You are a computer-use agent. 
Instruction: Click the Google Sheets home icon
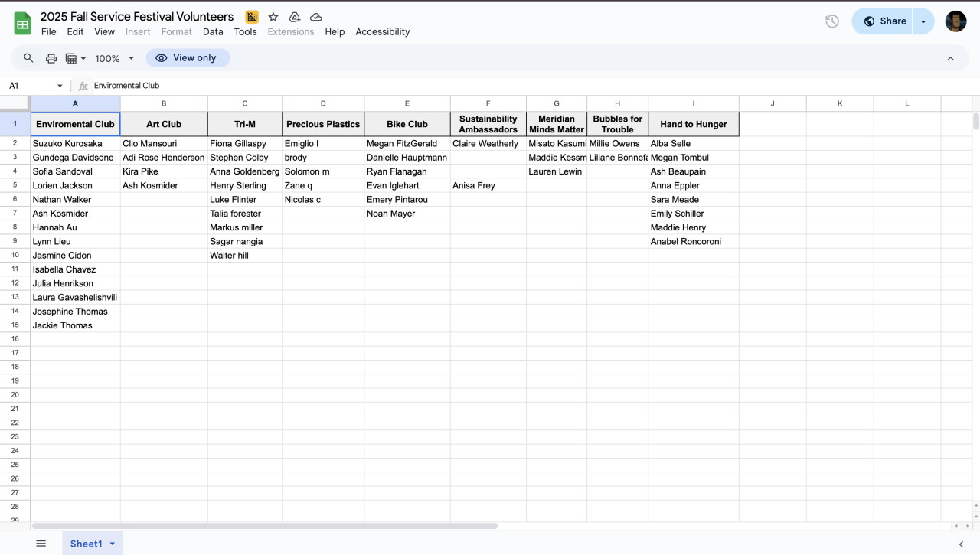pos(22,23)
